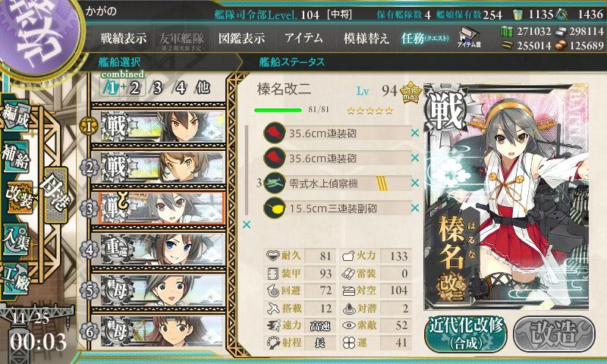Click the red main gun icon of first 35.6cm連装砲
607x364 pixels.
tap(275, 133)
